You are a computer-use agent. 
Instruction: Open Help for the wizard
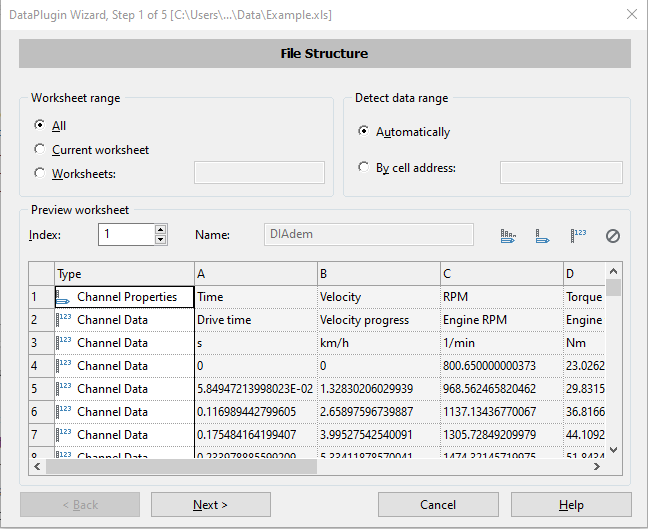[571, 505]
